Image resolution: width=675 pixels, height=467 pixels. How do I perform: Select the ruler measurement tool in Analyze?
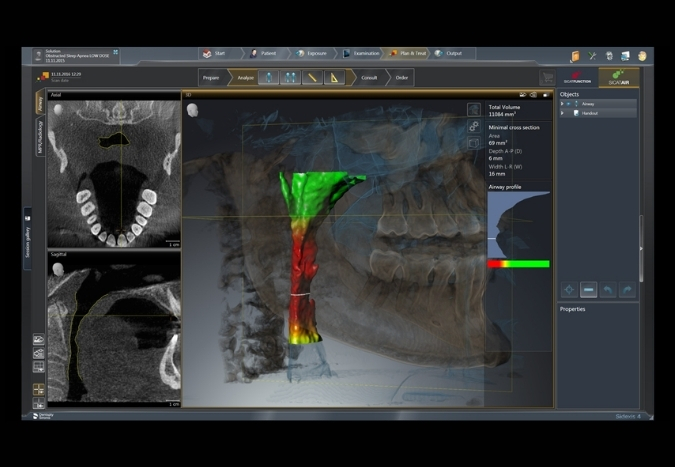pos(313,77)
